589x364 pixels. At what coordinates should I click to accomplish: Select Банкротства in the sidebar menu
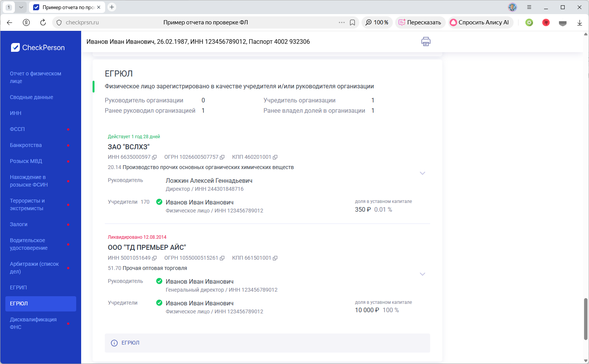pyautogui.click(x=26, y=145)
